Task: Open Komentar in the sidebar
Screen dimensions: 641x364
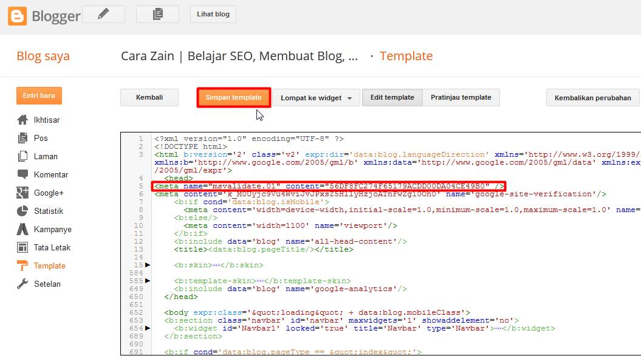Action: click(x=51, y=174)
